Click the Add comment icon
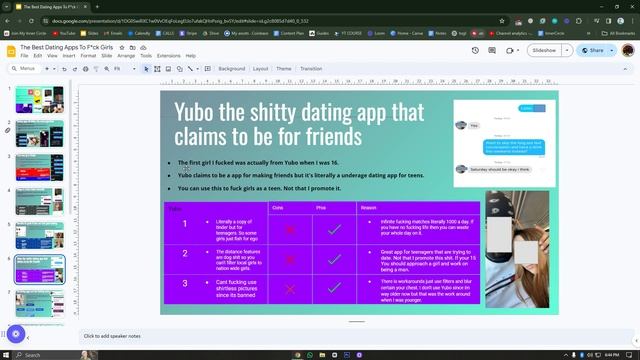 pyautogui.click(x=208, y=69)
